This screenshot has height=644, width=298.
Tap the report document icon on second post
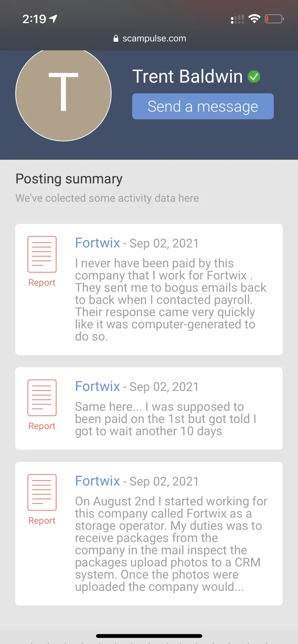42,398
